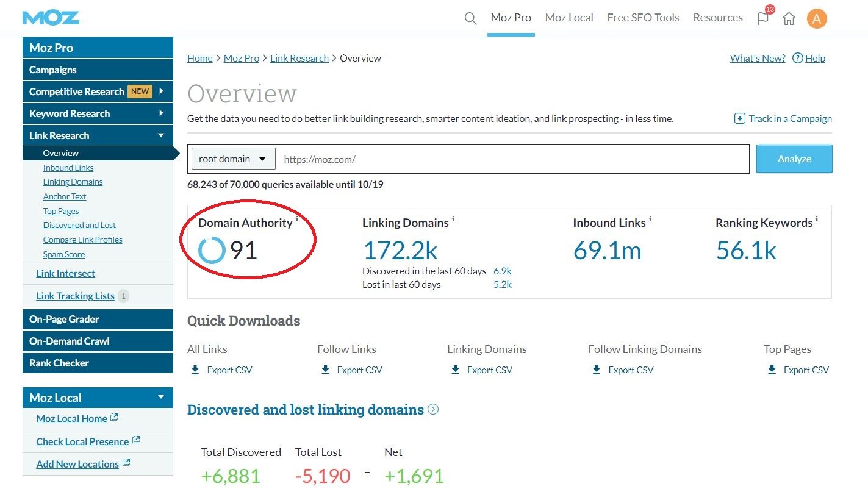Click the Moz Pro sidebar header
The image size is (868, 500).
(98, 48)
